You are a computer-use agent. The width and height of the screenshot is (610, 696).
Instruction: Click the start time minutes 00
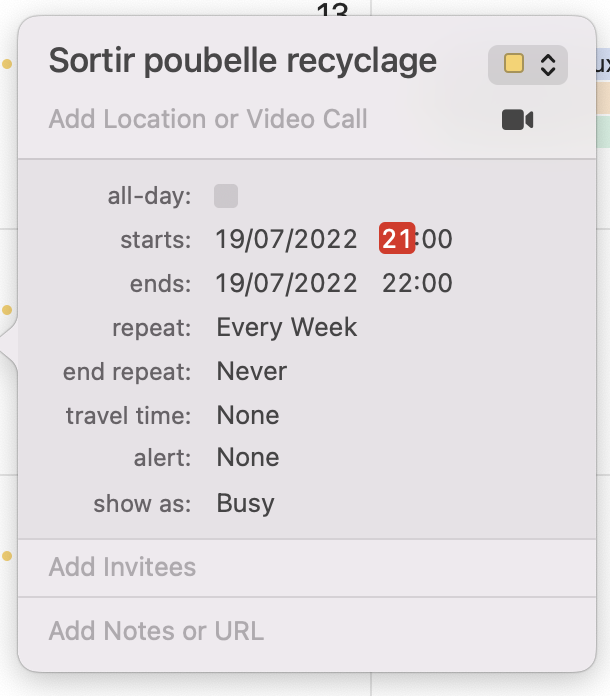[437, 239]
